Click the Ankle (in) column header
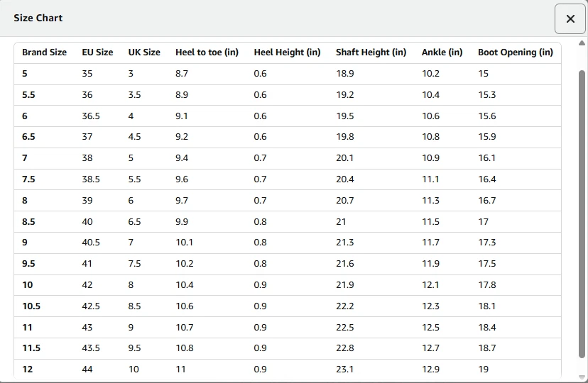This screenshot has height=383, width=588. point(442,52)
